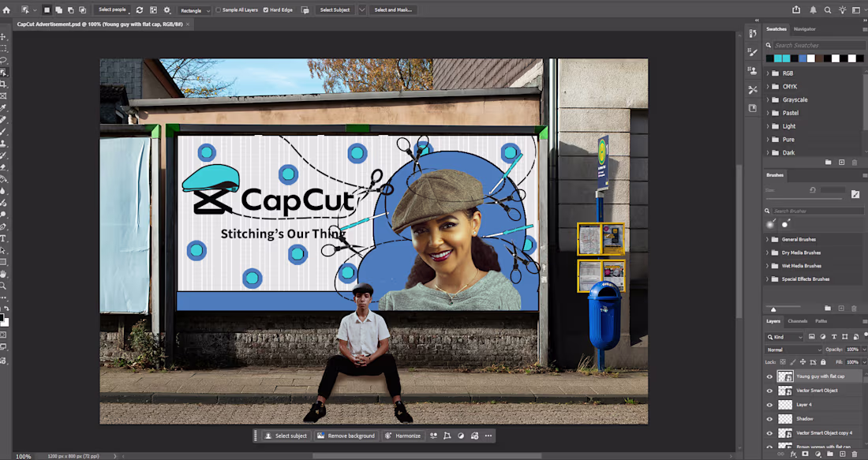
Task: Select the Lasso tool
Action: (x=3, y=60)
